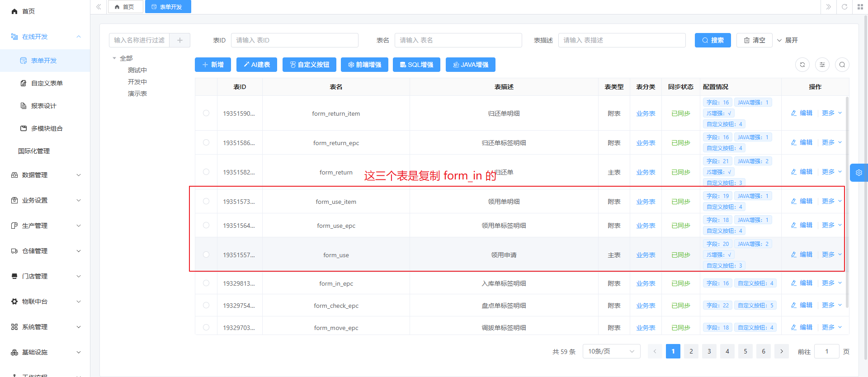Click the 系统管理 grid icon
The width and height of the screenshot is (868, 377).
pyautogui.click(x=14, y=327)
